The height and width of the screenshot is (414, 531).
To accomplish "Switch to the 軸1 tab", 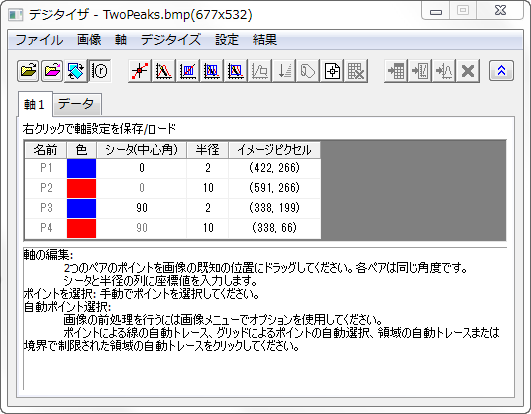I will click(35, 104).
